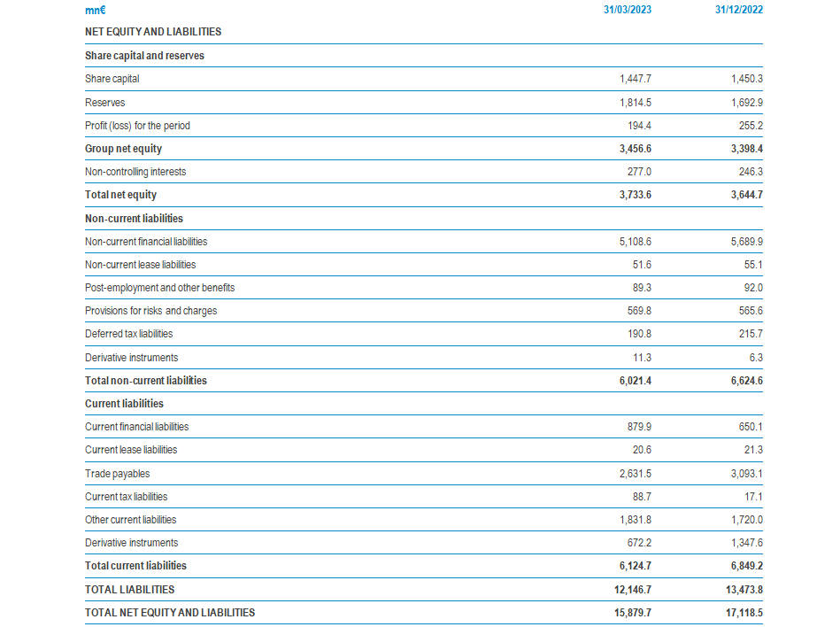Select Non-controlling interests label
Viewport: 840px width, 627px height.
pyautogui.click(x=135, y=172)
